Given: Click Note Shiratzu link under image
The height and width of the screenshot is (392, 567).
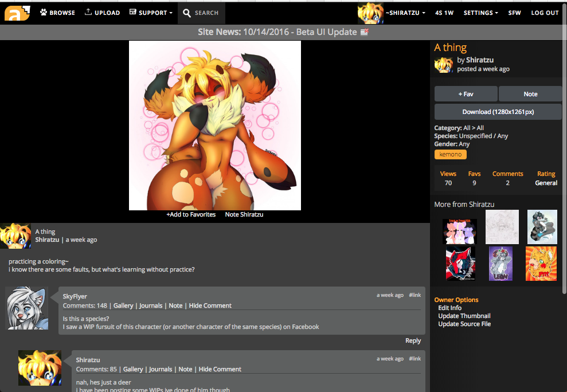Looking at the screenshot, I should coord(244,214).
